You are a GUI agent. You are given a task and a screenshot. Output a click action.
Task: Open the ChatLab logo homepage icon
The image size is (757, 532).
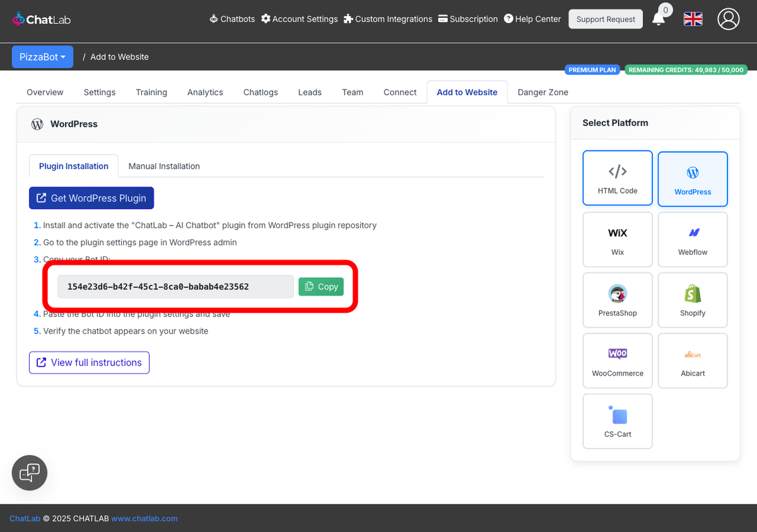pos(19,18)
